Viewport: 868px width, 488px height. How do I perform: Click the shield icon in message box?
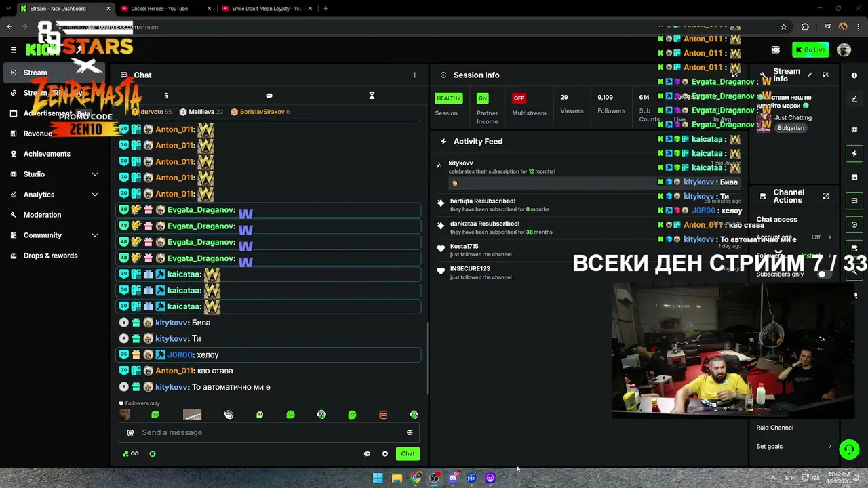[130, 432]
